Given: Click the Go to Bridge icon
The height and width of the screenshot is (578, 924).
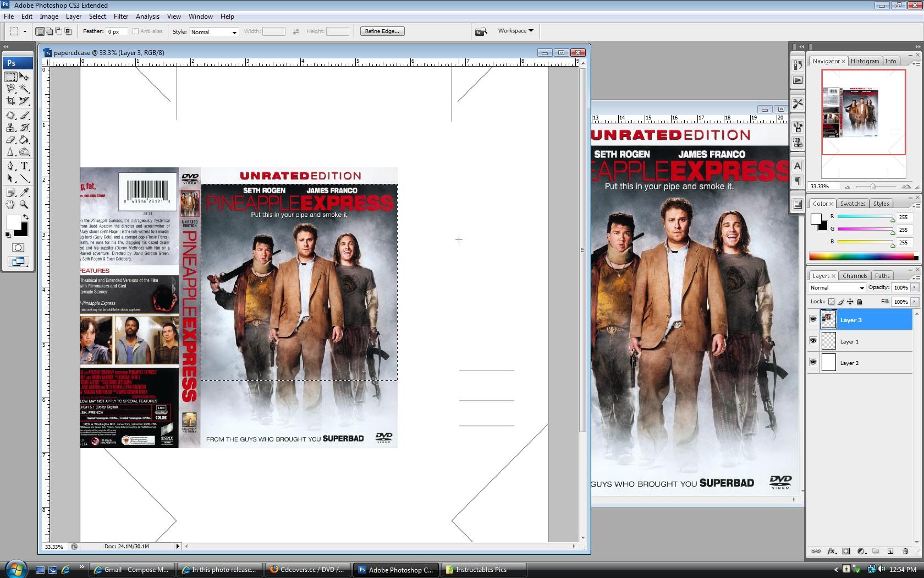Looking at the screenshot, I should 481,31.
